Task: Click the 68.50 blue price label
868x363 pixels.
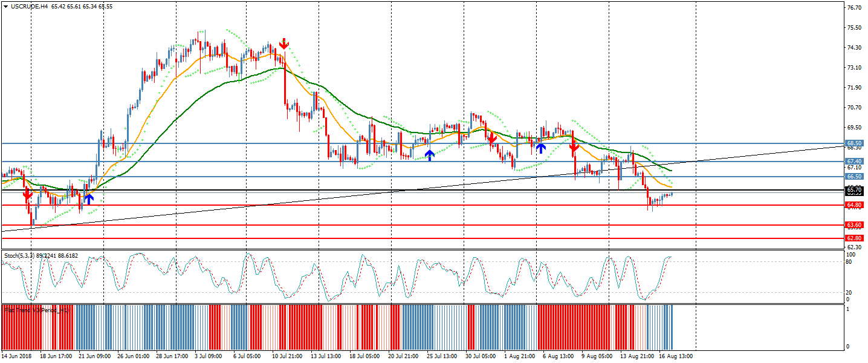Action: (853, 143)
